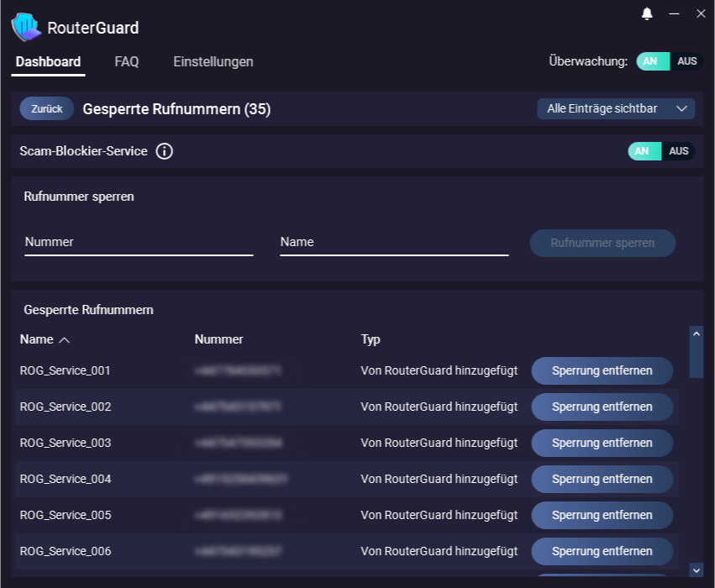Click the Zurück button
The width and height of the screenshot is (715, 588).
click(x=46, y=108)
